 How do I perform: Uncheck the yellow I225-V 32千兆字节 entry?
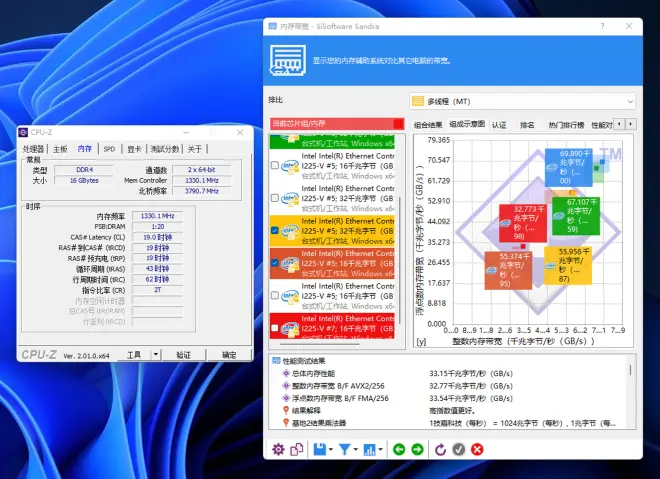275,230
